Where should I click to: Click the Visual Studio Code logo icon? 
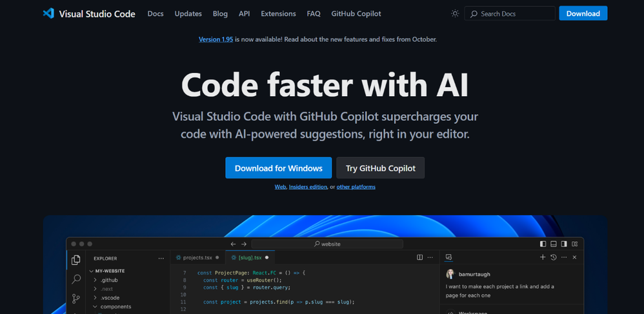[48, 14]
